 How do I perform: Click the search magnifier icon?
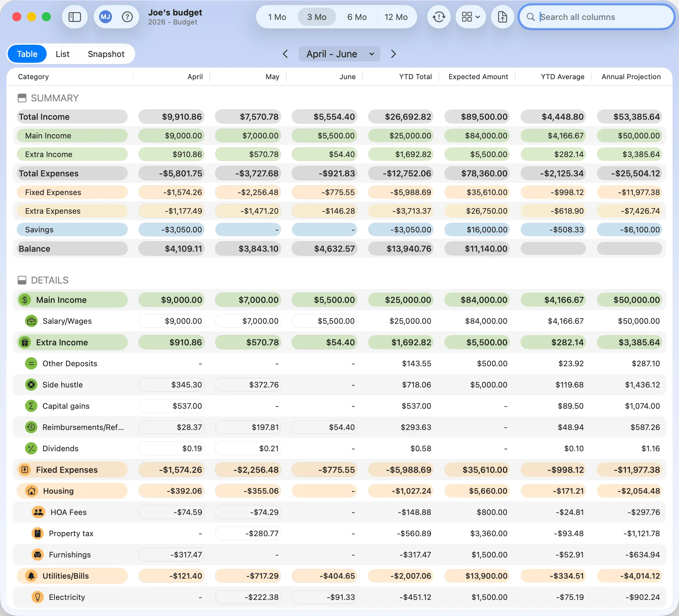[x=530, y=17]
